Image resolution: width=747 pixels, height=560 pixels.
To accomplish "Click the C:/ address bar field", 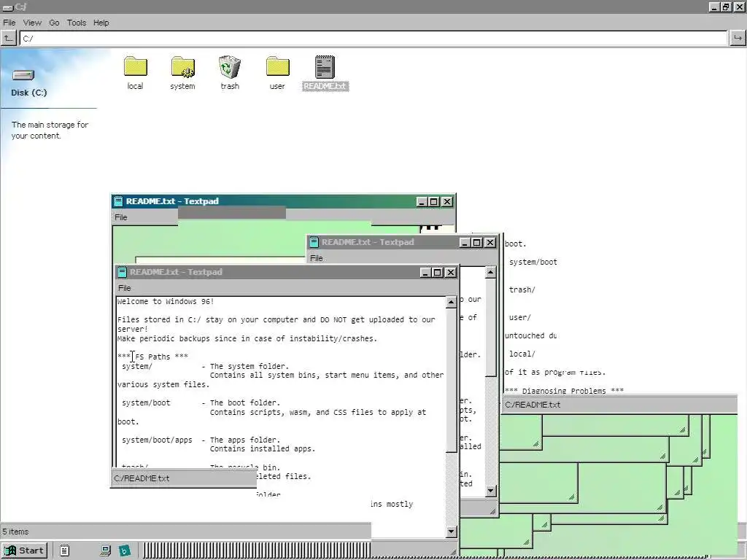I will tap(373, 38).
